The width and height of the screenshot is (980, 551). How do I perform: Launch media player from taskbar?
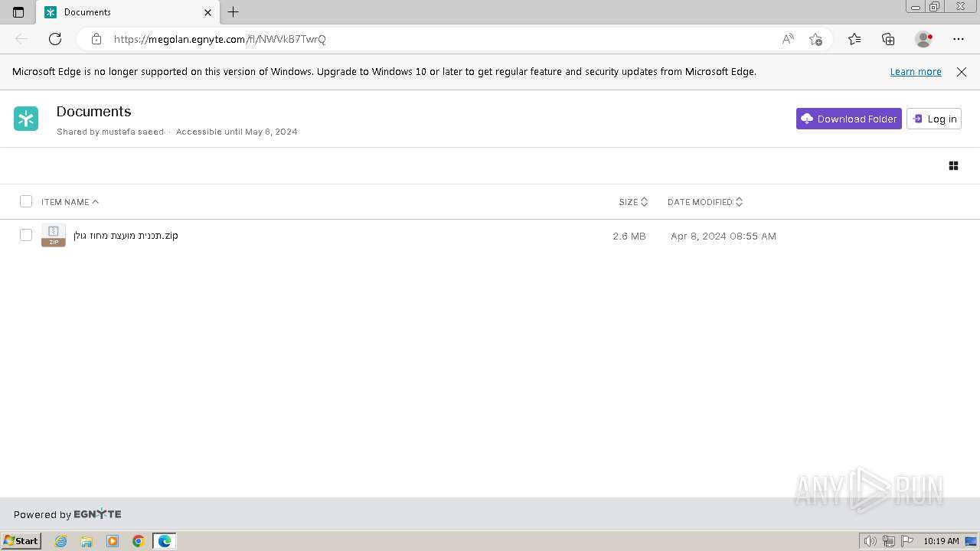point(113,541)
